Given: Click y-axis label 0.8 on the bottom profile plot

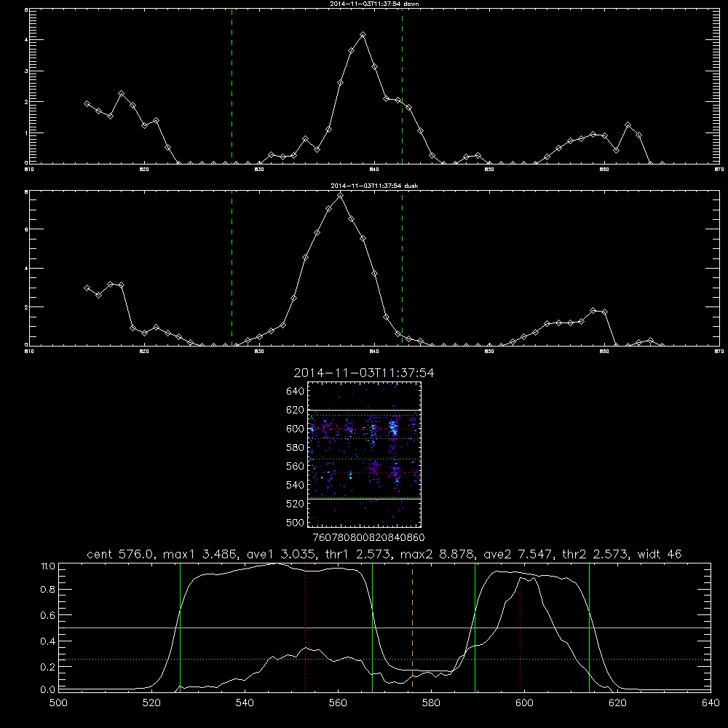Looking at the screenshot, I should [48, 589].
